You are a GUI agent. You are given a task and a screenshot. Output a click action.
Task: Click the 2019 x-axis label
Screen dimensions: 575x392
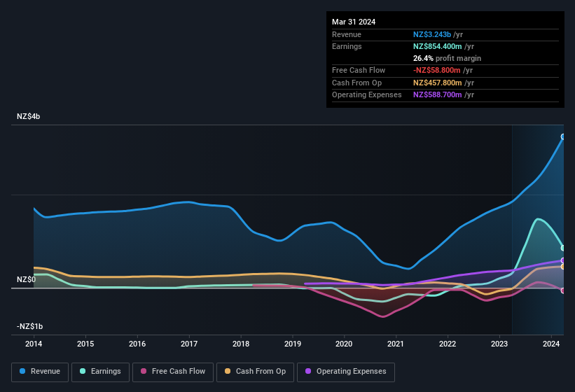[x=293, y=344]
